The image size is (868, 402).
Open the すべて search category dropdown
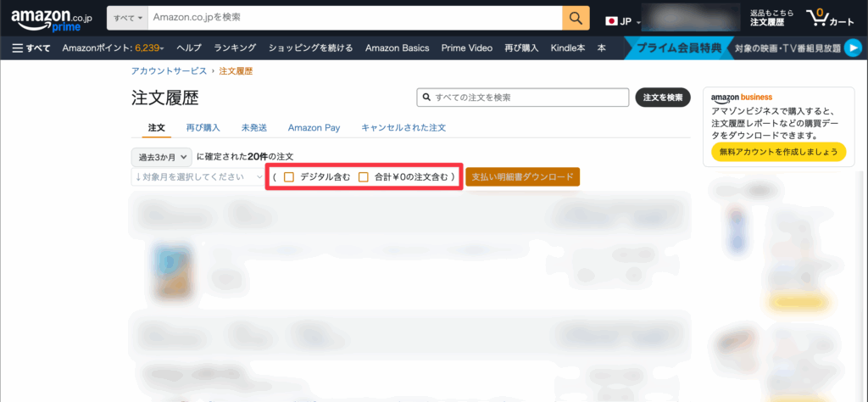(x=128, y=19)
